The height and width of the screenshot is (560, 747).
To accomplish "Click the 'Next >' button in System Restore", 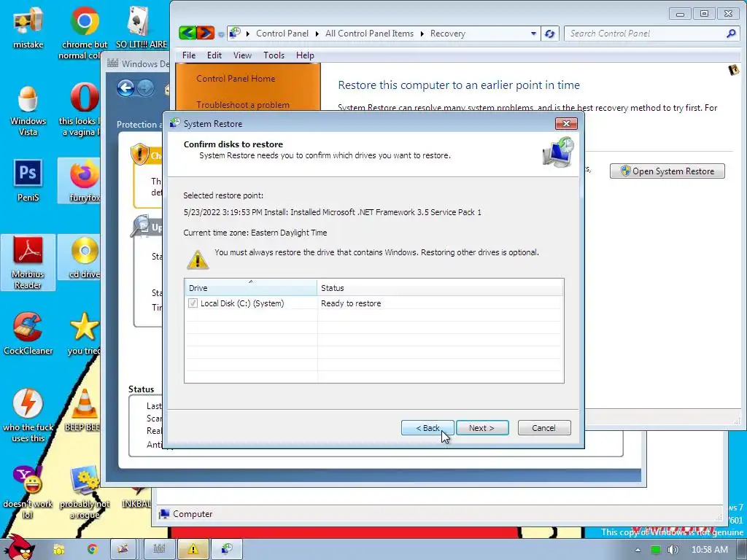I will pos(482,427).
